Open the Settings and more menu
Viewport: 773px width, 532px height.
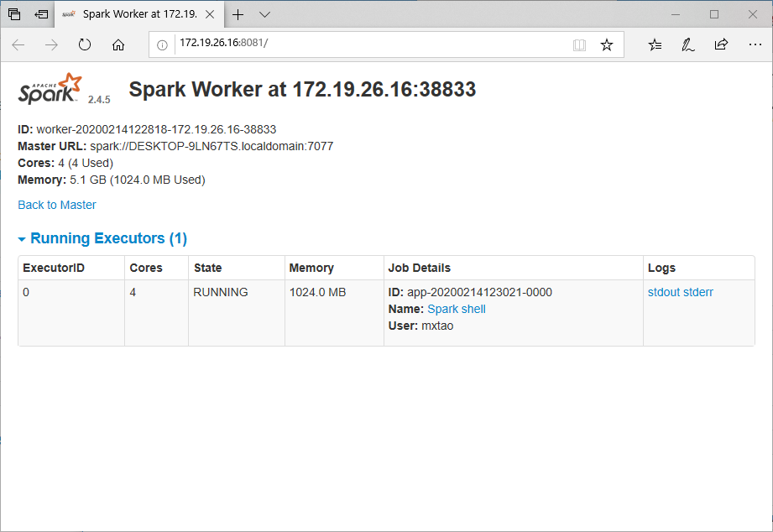pos(755,44)
